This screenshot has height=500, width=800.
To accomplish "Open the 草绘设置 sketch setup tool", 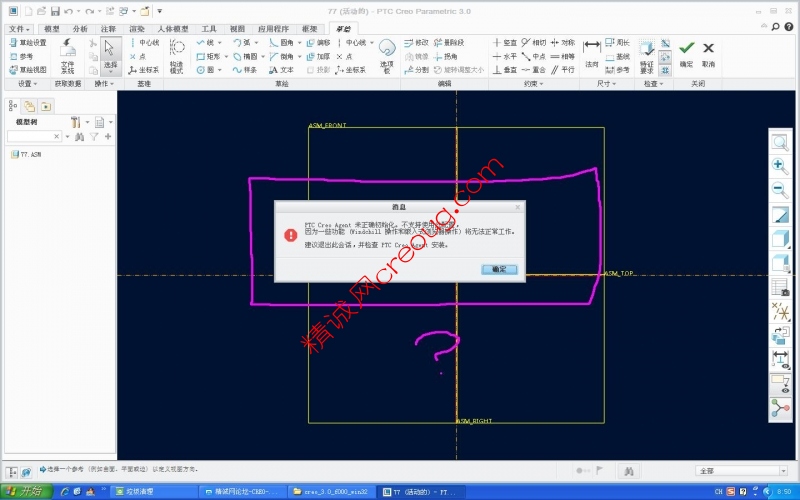I will click(29, 43).
